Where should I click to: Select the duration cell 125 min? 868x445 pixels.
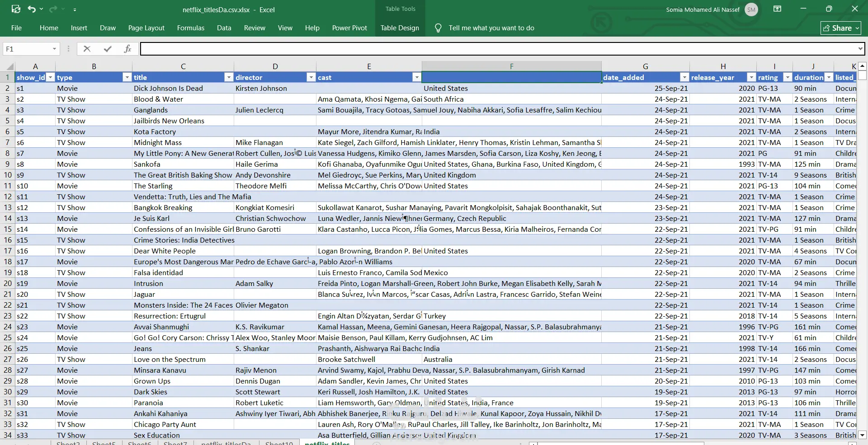[x=813, y=164]
